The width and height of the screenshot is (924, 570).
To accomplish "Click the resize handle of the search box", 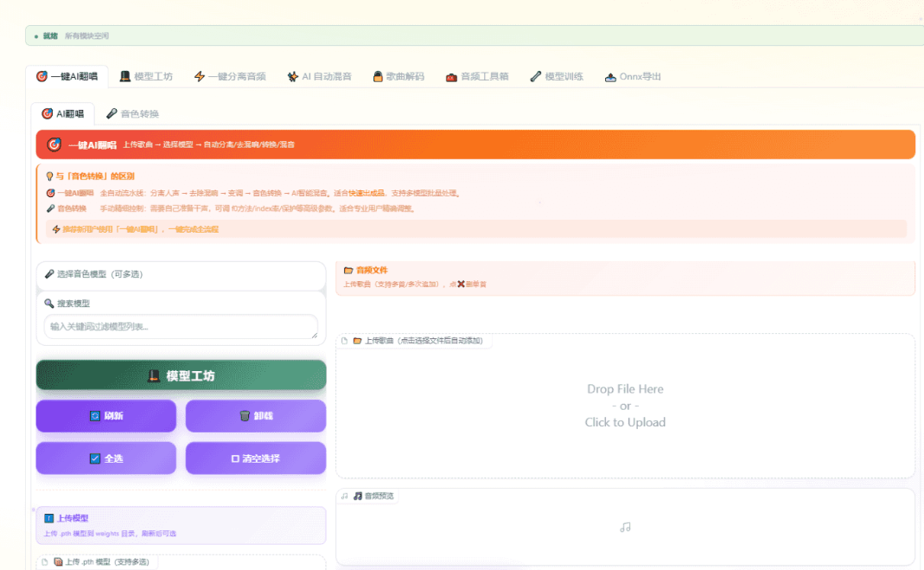I will 315,335.
